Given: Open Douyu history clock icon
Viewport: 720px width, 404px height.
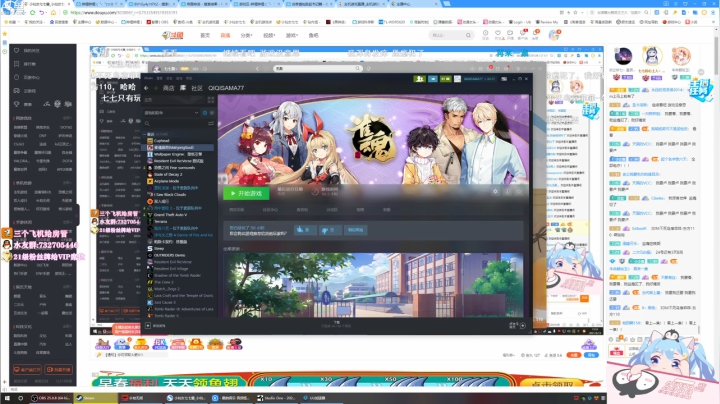Looking at the screenshot, I should pyautogui.click(x=485, y=33).
